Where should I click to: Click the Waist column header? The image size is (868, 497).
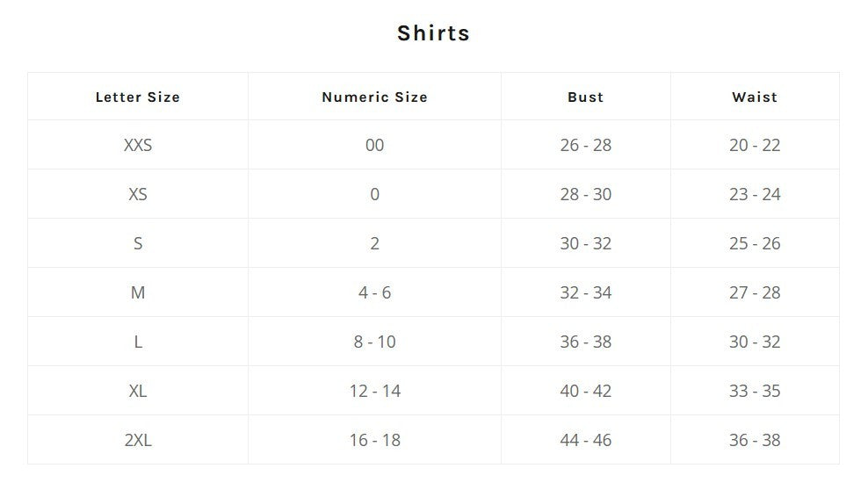755,97
